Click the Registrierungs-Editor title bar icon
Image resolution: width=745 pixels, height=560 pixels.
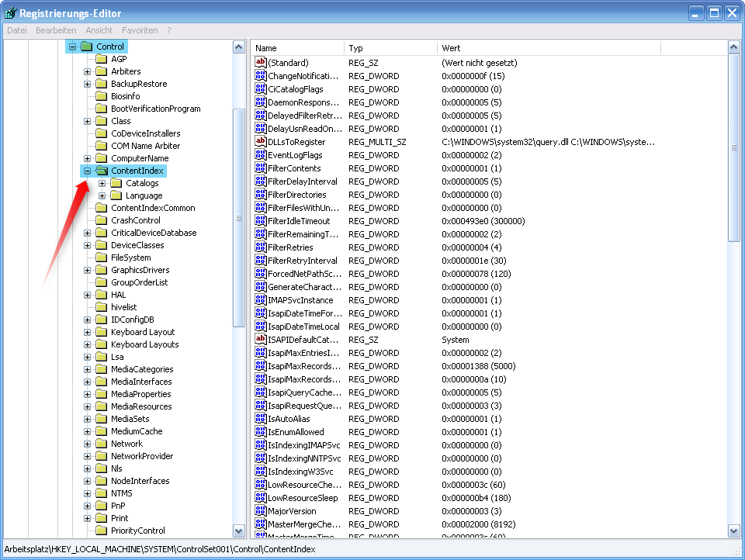click(x=9, y=12)
